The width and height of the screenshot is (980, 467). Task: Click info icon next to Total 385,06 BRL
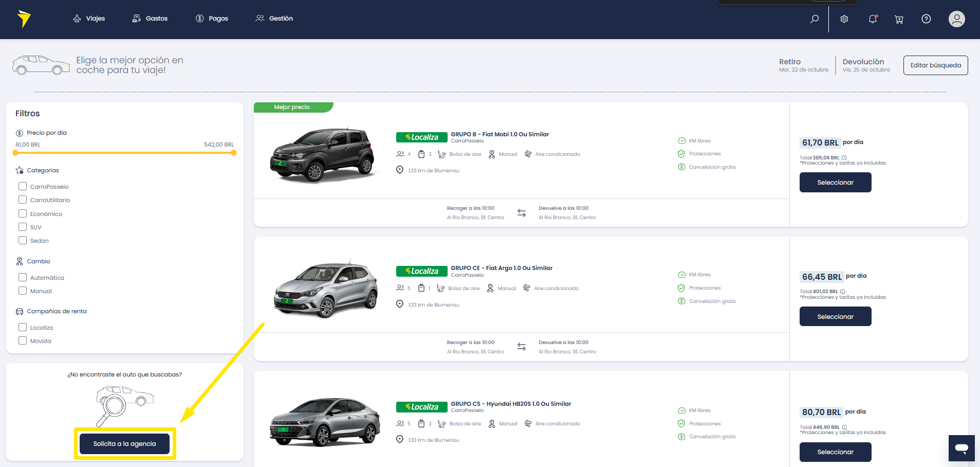click(x=844, y=158)
